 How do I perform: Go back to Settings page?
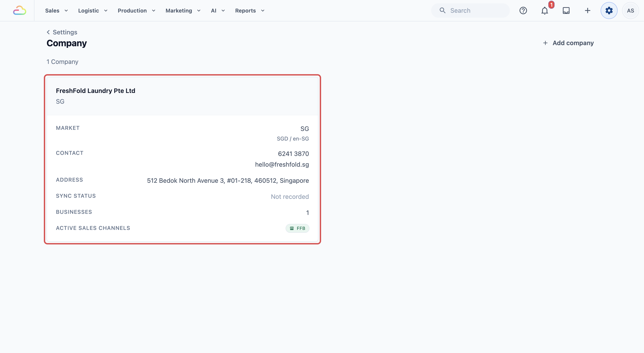point(62,32)
